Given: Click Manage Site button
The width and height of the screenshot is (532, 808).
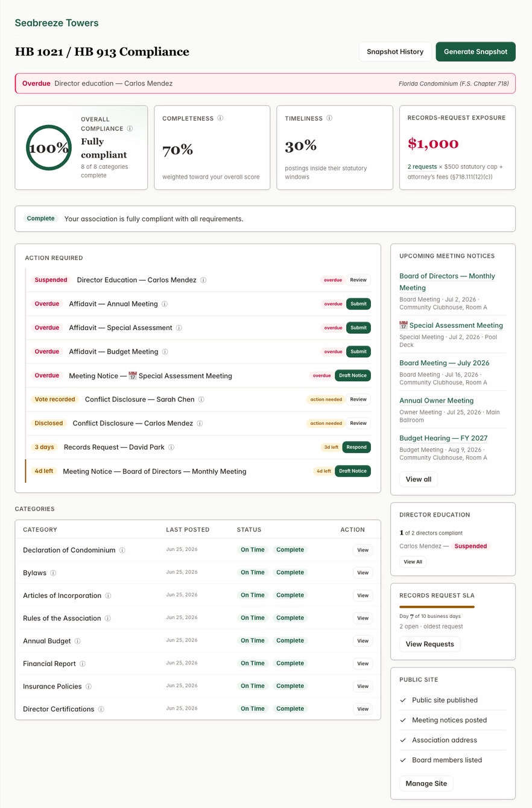Looking at the screenshot, I should 426,783.
